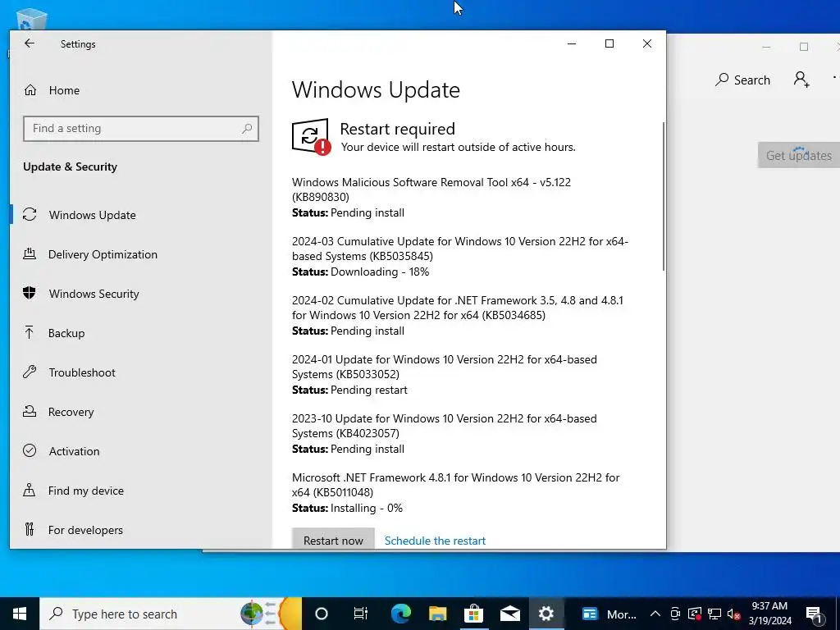Click the muted volume icon in the tray
Screen dimensions: 840x630
(733, 614)
